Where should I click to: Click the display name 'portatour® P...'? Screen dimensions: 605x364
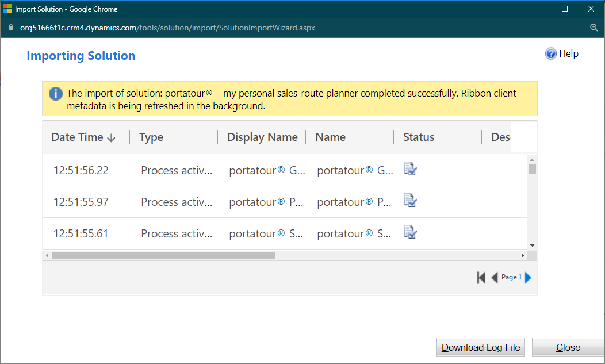266,202
